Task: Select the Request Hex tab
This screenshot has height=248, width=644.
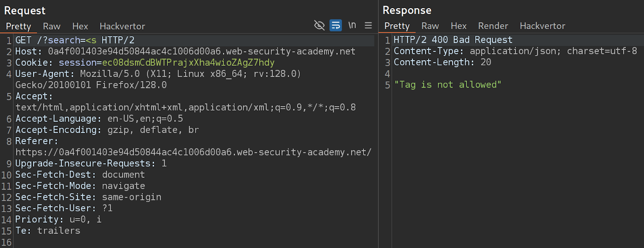Action: pos(80,26)
